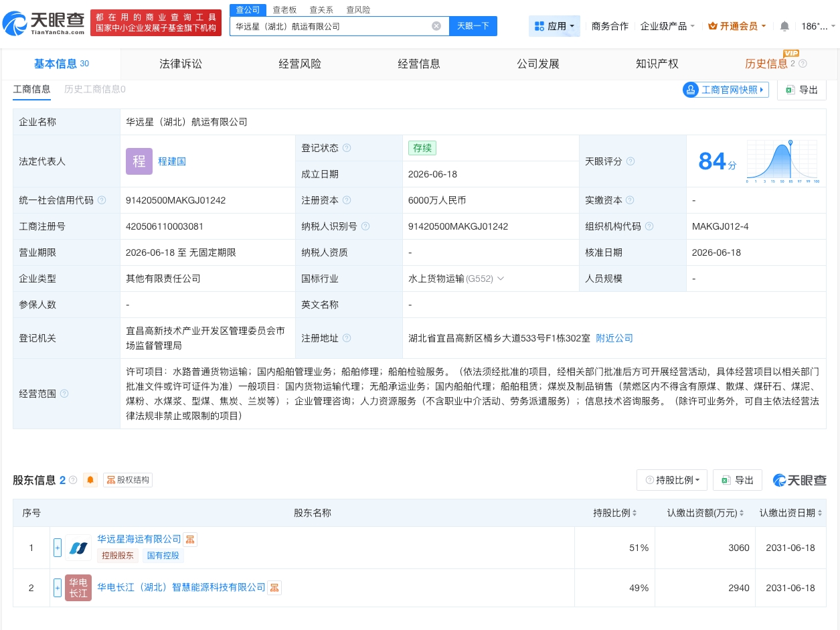Click the help icon beside 股东信息 heading
Image resolution: width=840 pixels, height=630 pixels.
pyautogui.click(x=73, y=480)
